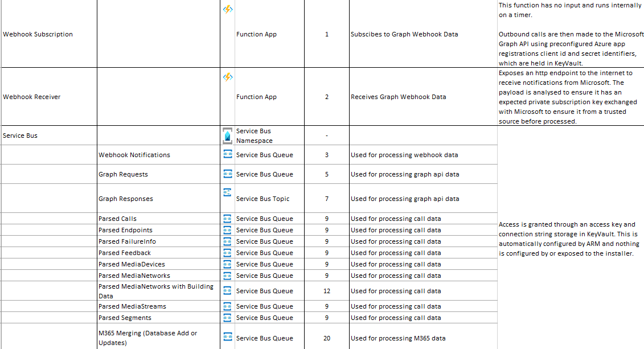Click the queue icon beside Webhook Notifications
This screenshot has width=644, height=349.
coord(228,154)
